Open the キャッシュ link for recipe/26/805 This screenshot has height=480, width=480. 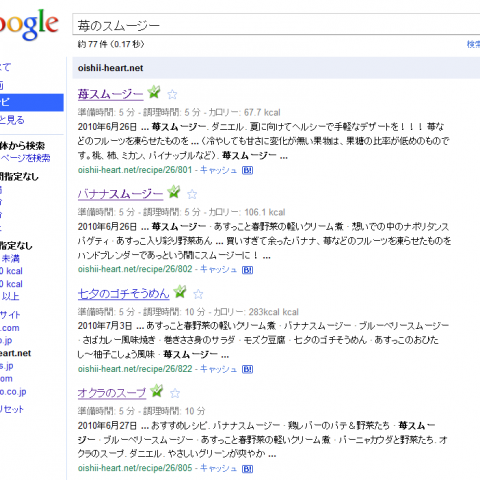[x=218, y=468]
